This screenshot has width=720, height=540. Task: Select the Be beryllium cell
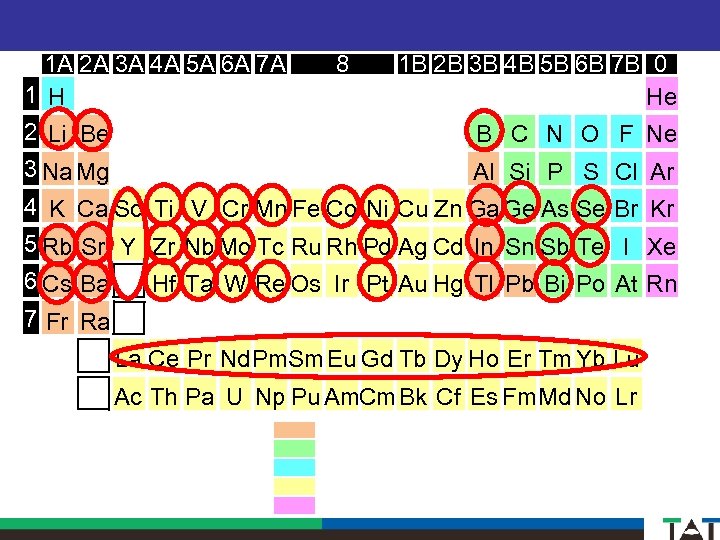[x=93, y=131]
